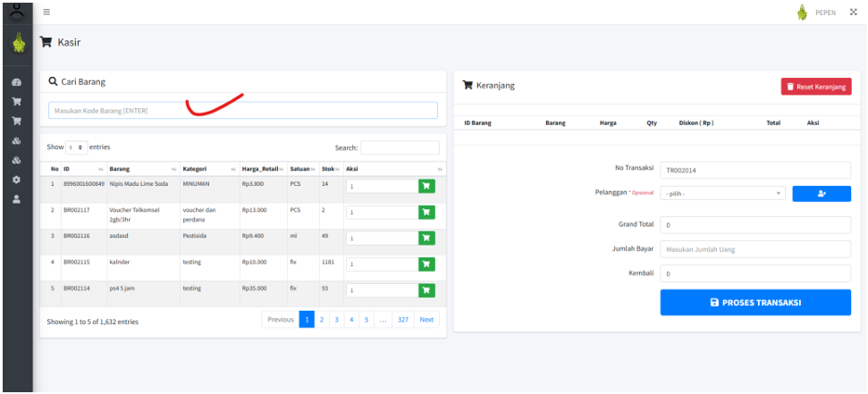Open the dashboard gauge sidebar icon
The image size is (868, 394).
coord(17,82)
